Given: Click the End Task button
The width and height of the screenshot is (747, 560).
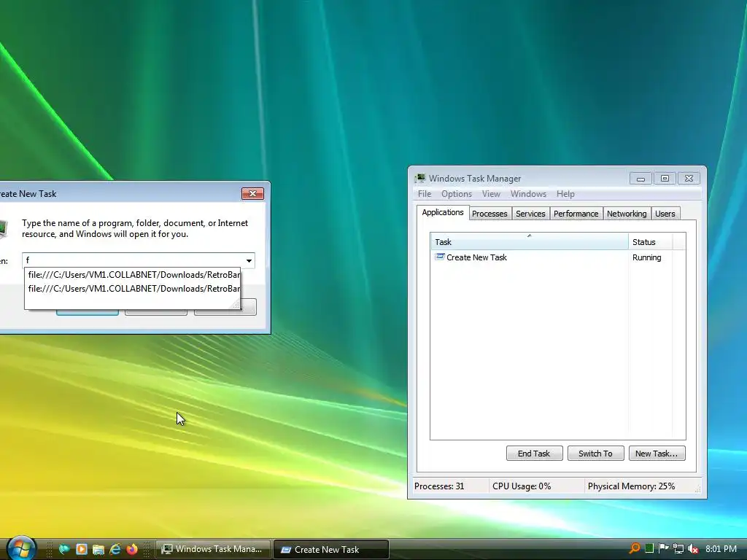Looking at the screenshot, I should coord(534,454).
